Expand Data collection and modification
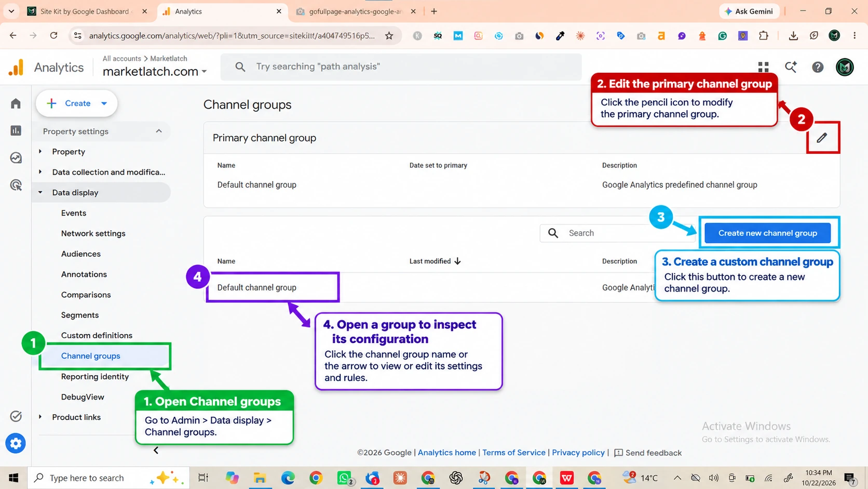Image resolution: width=868 pixels, height=489 pixels. pos(40,172)
